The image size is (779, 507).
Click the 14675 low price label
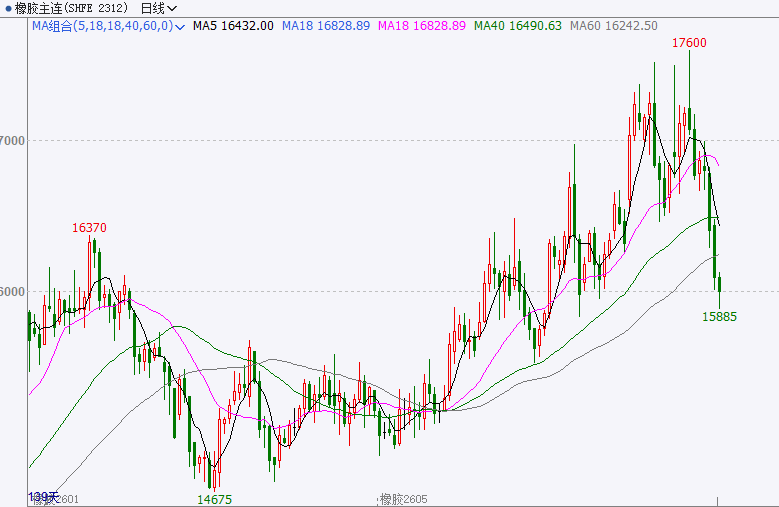click(x=214, y=498)
